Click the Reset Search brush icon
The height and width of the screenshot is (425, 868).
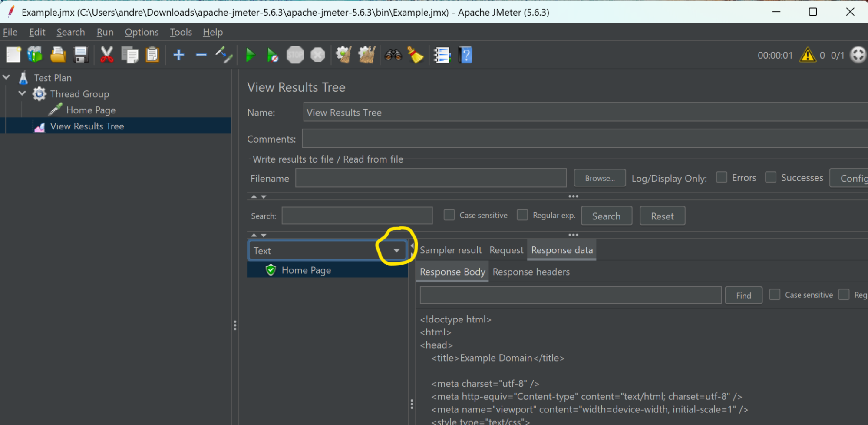coord(416,55)
